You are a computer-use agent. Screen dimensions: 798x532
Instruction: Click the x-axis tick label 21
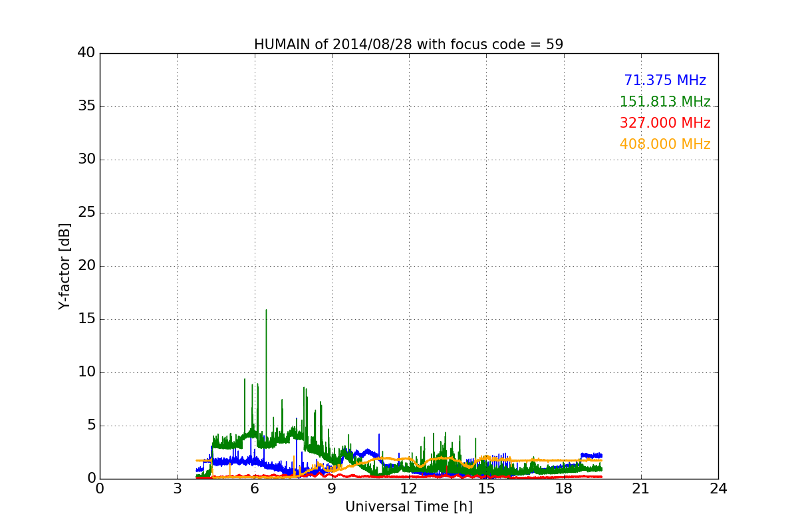pyautogui.click(x=641, y=488)
